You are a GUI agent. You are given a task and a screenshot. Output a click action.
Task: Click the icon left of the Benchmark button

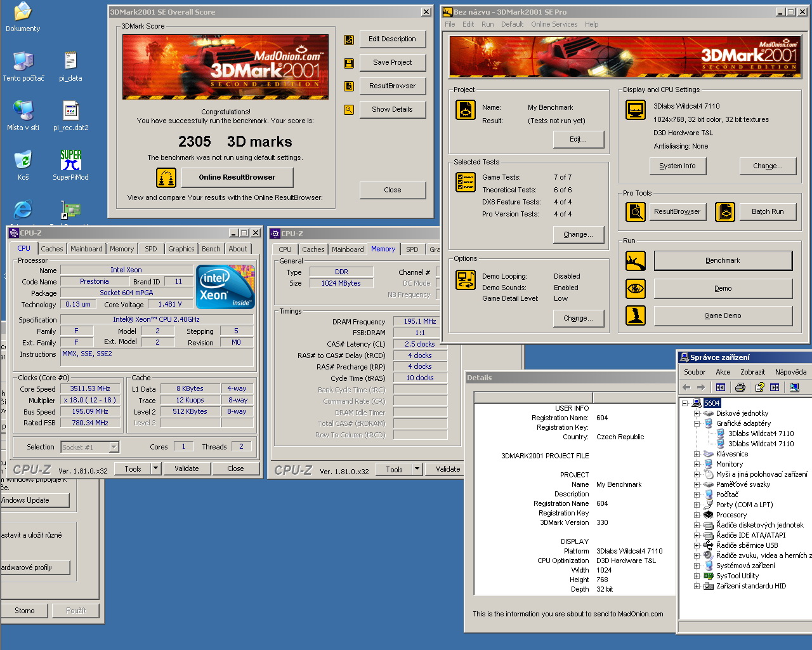636,261
